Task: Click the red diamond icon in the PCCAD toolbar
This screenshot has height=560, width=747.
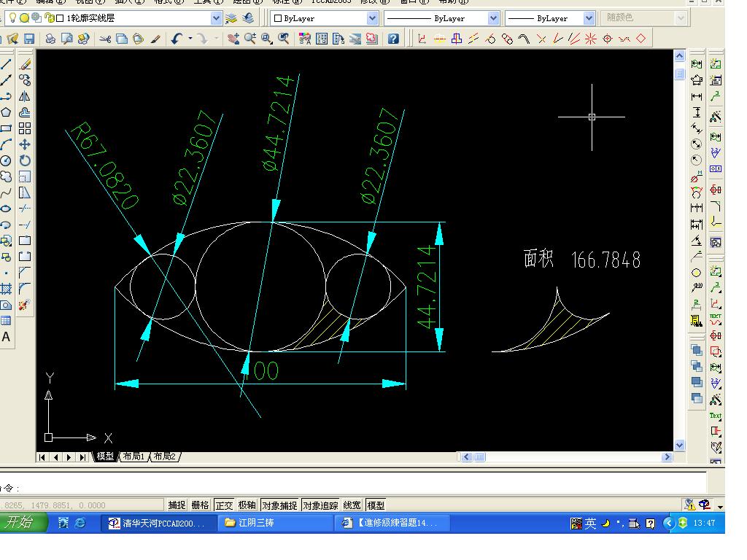Action: tap(641, 39)
